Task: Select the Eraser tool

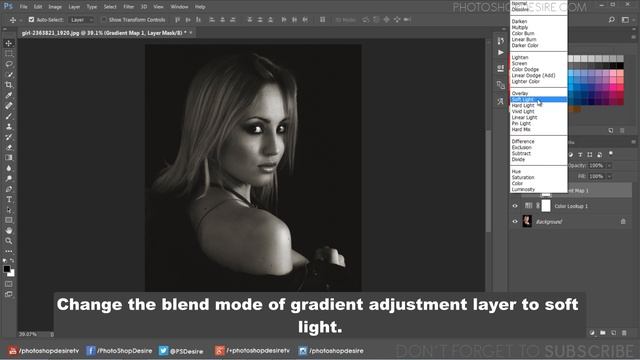Action: [9, 147]
